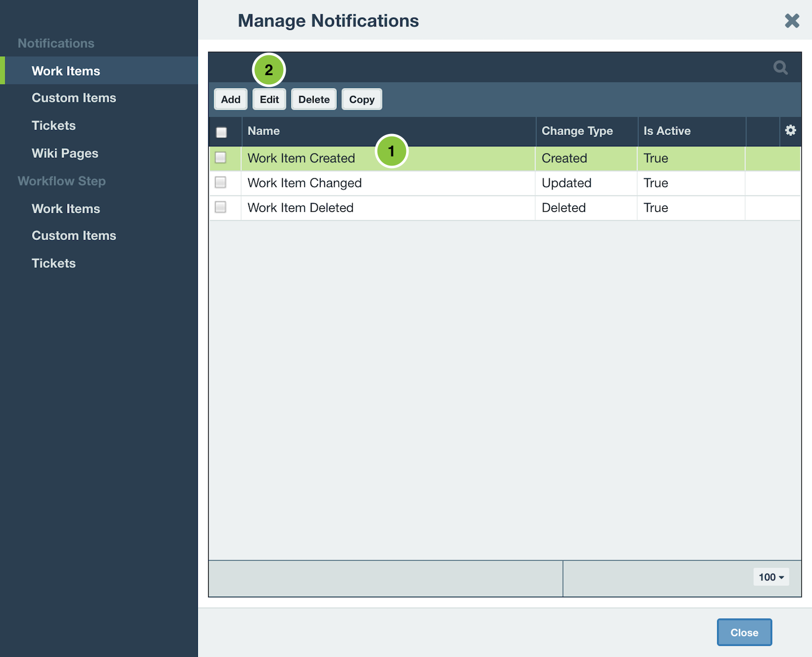Select Tickets under Workflow Step
812x657 pixels.
(53, 263)
